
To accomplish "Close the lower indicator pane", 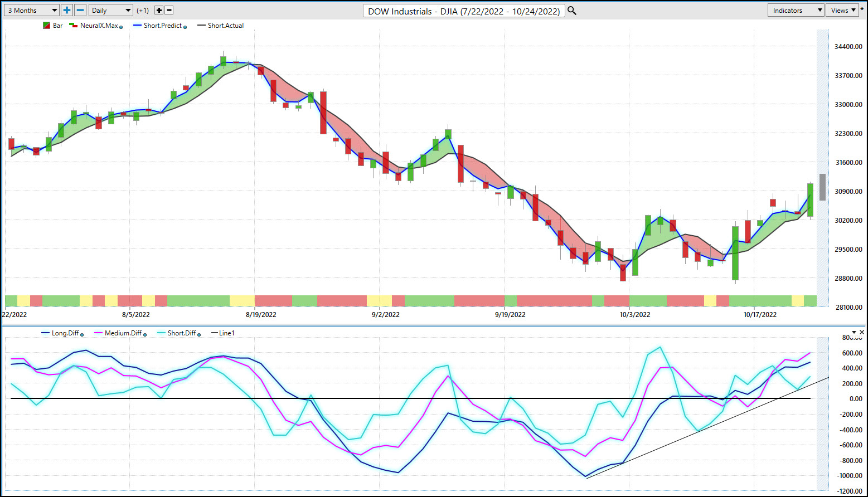I will [862, 332].
